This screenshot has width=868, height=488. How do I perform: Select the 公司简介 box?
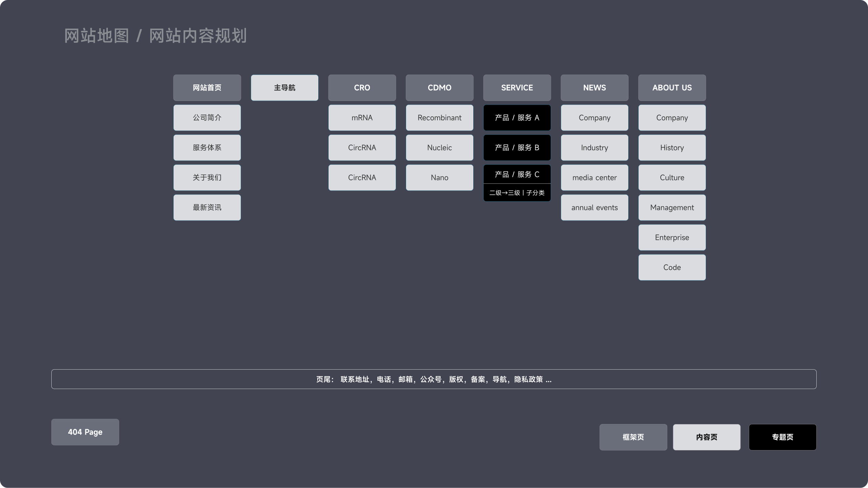(207, 118)
